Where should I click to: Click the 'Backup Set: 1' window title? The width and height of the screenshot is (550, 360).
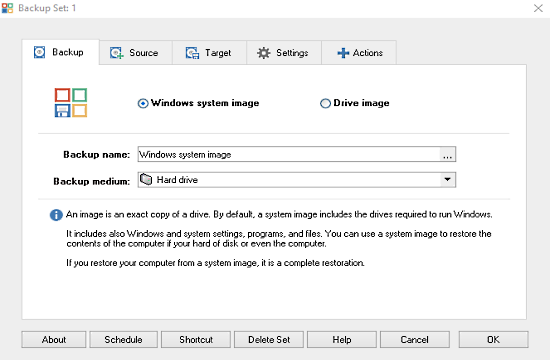pyautogui.click(x=47, y=8)
